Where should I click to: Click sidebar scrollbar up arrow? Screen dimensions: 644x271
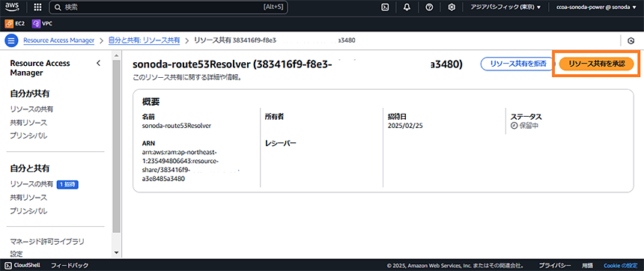click(116, 55)
